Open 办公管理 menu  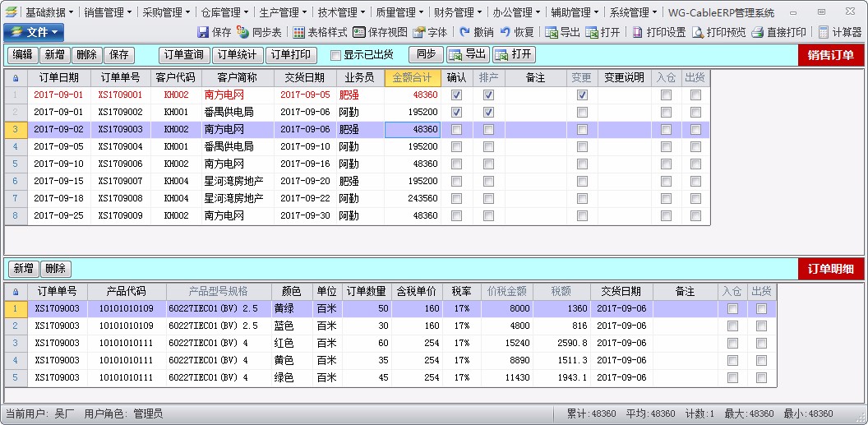(x=516, y=12)
